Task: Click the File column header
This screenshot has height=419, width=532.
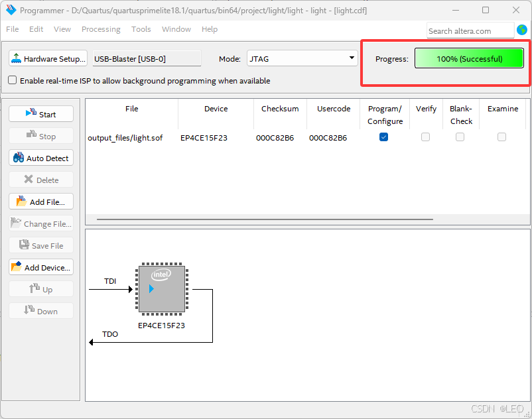Action: [x=131, y=114]
